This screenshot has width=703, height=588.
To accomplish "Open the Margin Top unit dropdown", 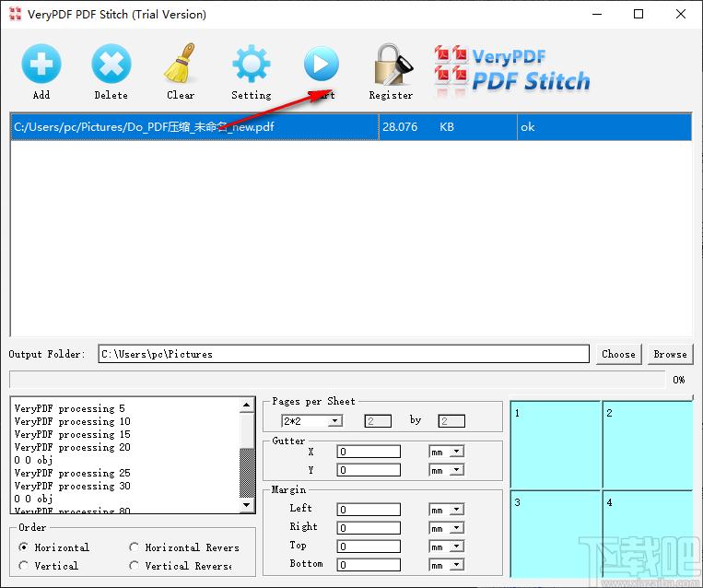I will 457,547.
